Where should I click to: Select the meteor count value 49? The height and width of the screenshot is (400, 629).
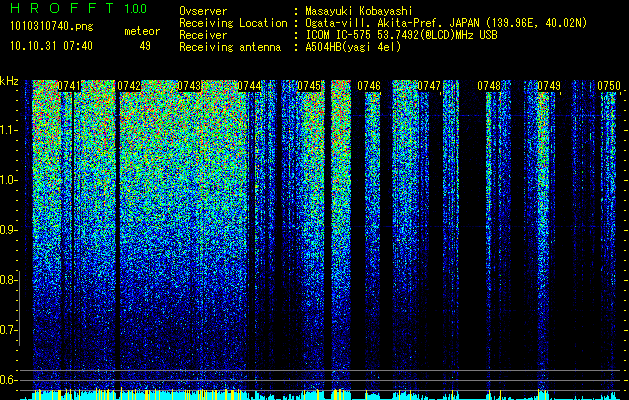coord(145,46)
